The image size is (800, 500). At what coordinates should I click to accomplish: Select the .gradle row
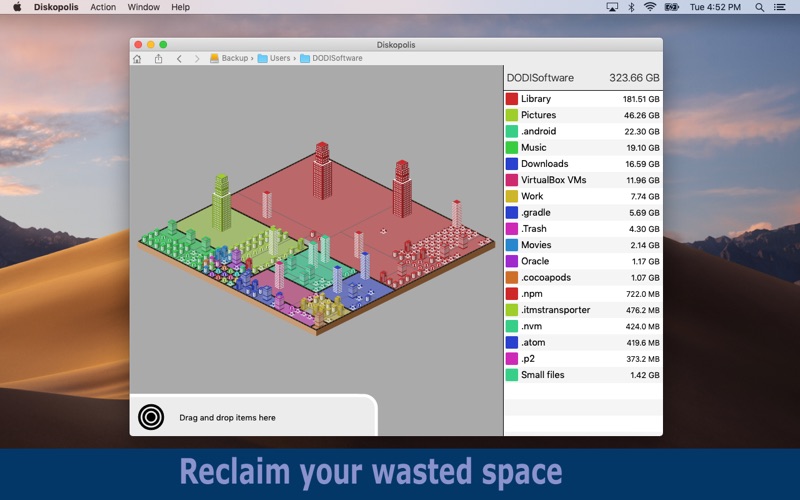(x=583, y=213)
